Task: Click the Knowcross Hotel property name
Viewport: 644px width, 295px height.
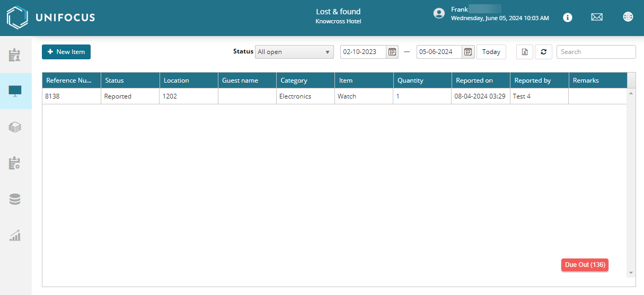Action: 338,22
